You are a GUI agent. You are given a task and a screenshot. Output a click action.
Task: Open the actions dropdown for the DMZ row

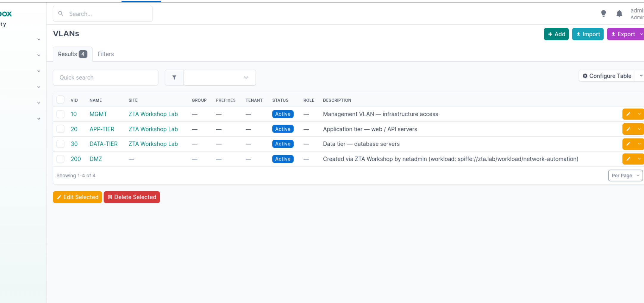639,159
